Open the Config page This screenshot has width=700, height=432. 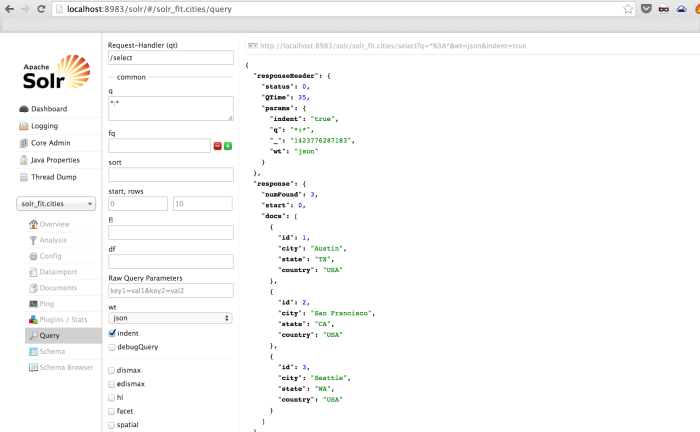point(50,256)
